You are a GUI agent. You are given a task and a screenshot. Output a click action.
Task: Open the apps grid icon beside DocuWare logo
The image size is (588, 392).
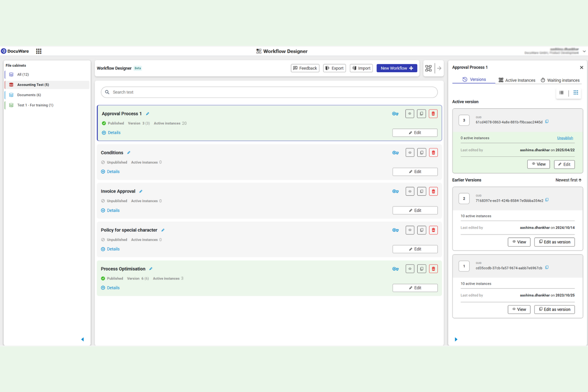point(39,51)
